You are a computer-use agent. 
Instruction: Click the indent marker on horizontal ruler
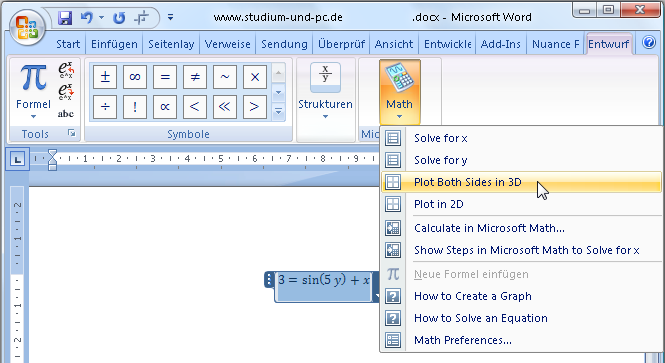click(x=52, y=159)
